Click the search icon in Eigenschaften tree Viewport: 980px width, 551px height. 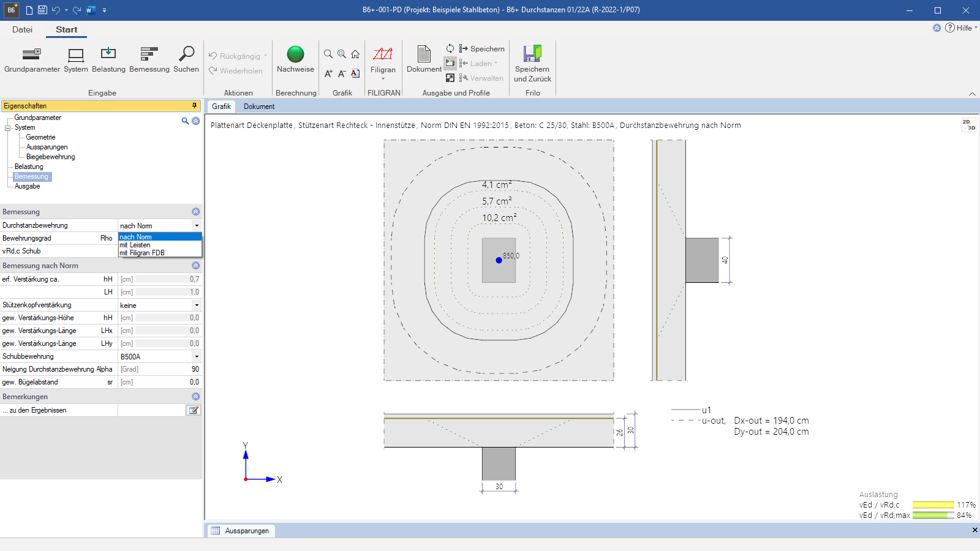pyautogui.click(x=185, y=121)
